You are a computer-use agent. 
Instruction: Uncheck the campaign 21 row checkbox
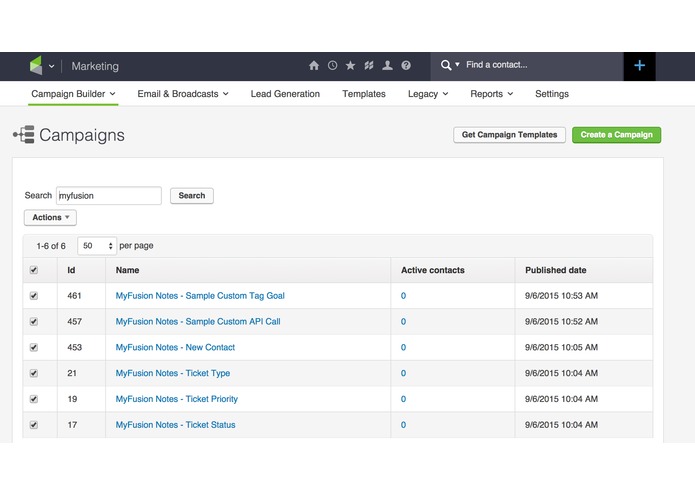coord(34,373)
